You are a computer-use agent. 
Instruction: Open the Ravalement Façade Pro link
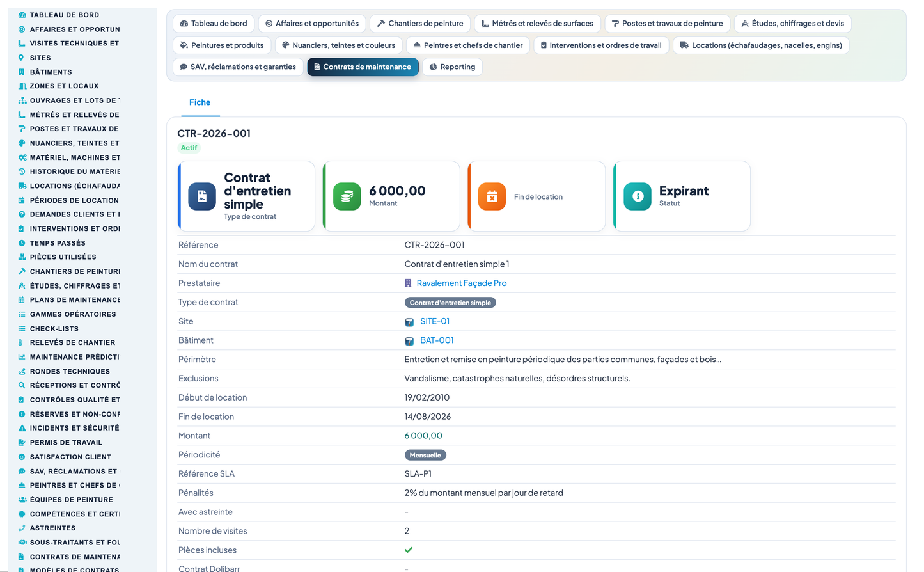(462, 283)
